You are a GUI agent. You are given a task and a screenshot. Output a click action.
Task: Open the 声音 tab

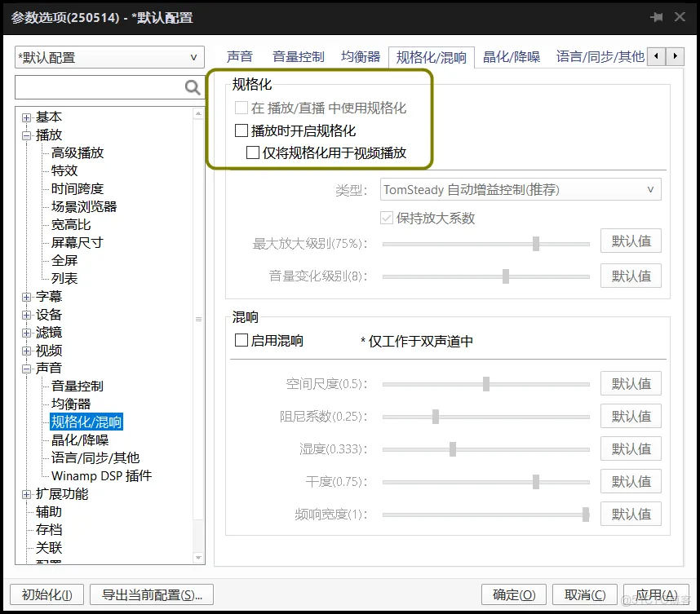pos(240,57)
